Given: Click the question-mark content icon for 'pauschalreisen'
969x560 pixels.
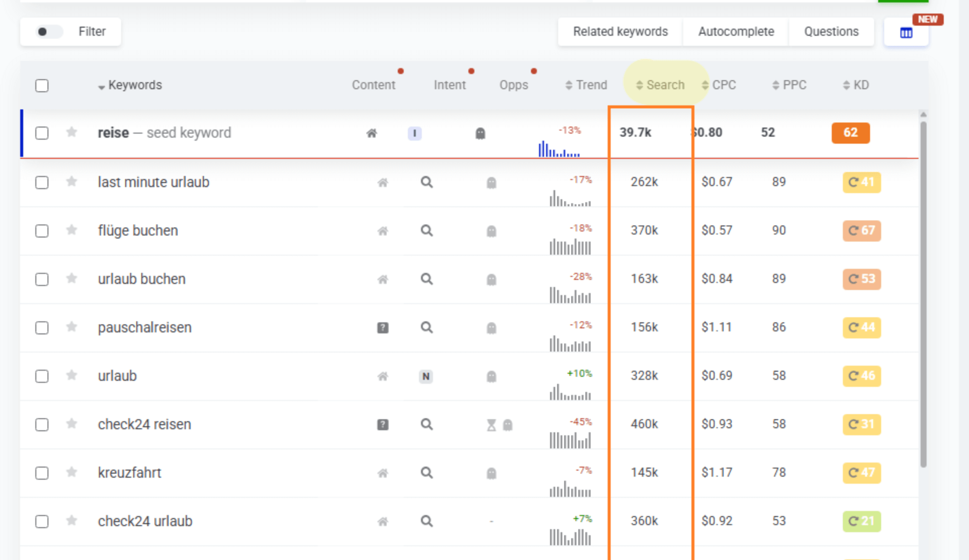Looking at the screenshot, I should tap(383, 328).
